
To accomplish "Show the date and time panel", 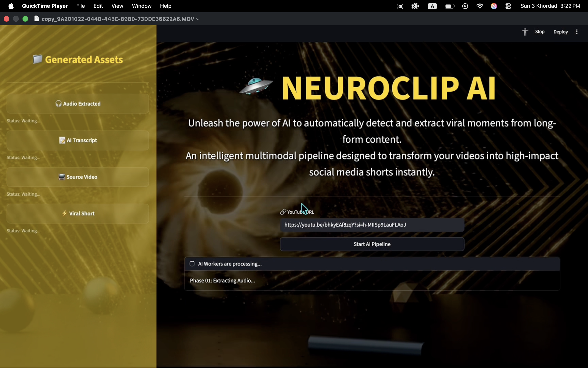I will click(550, 6).
